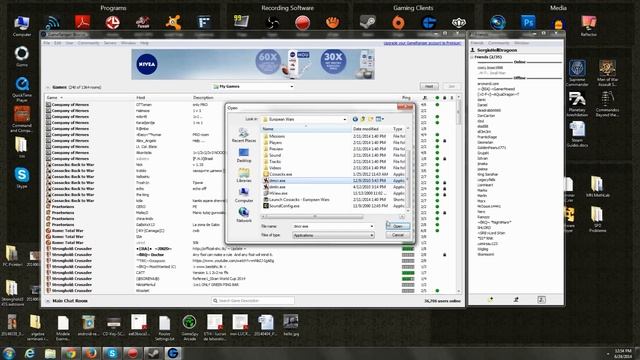Viewport: 640px width, 360px height.
Task: Follow Upgrade GameRanger account to Premium link
Action: coord(422,43)
